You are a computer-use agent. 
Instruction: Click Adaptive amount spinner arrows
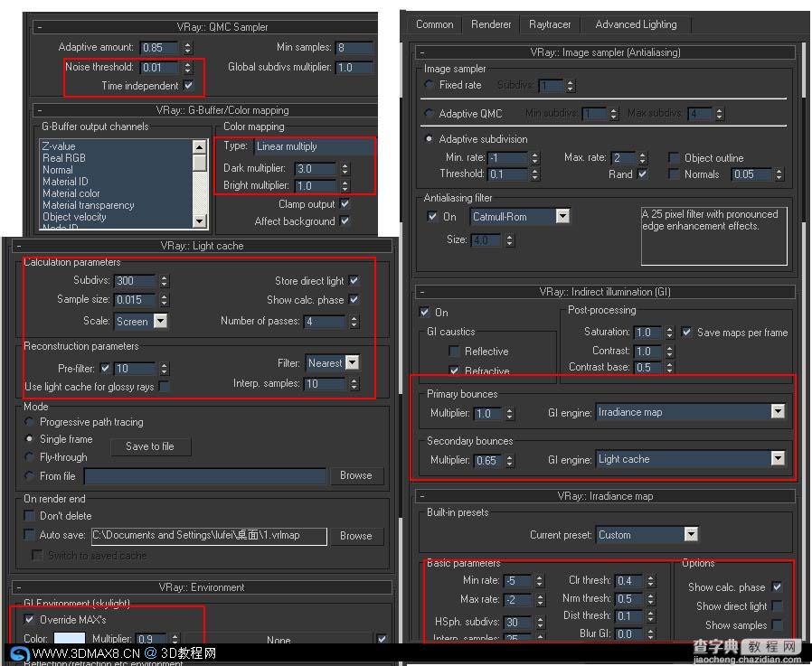(x=187, y=48)
